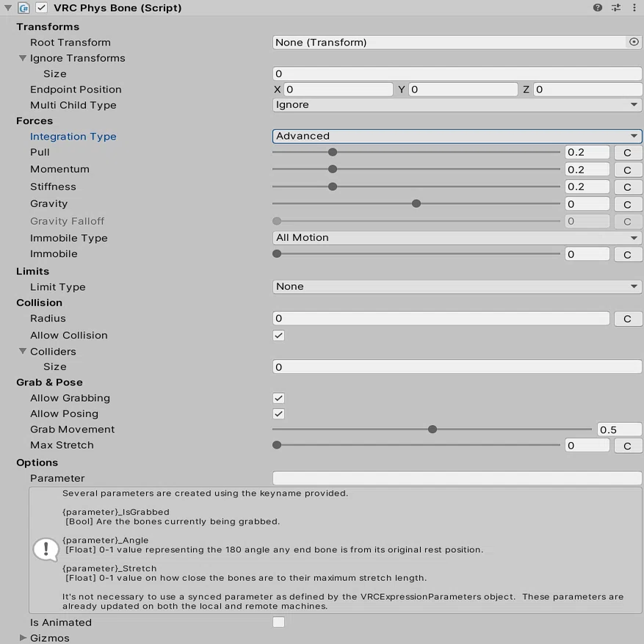The width and height of the screenshot is (644, 644).
Task: Disable the VRC Phys Bone component checkbox
Action: tap(41, 8)
